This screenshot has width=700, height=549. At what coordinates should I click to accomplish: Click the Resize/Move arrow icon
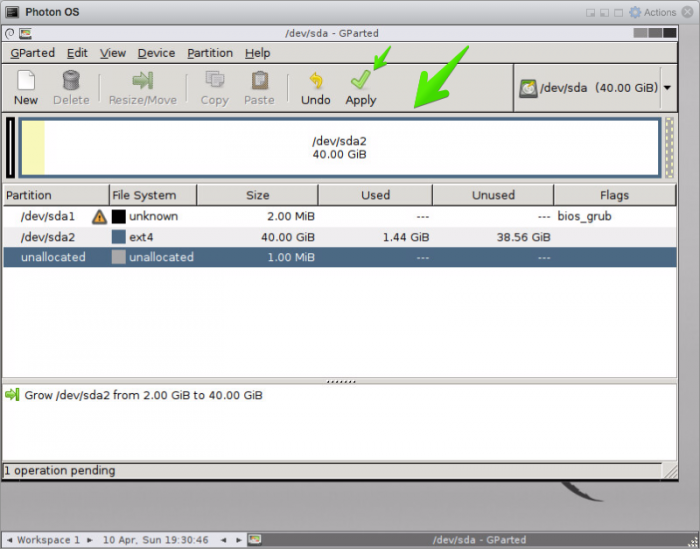(143, 80)
